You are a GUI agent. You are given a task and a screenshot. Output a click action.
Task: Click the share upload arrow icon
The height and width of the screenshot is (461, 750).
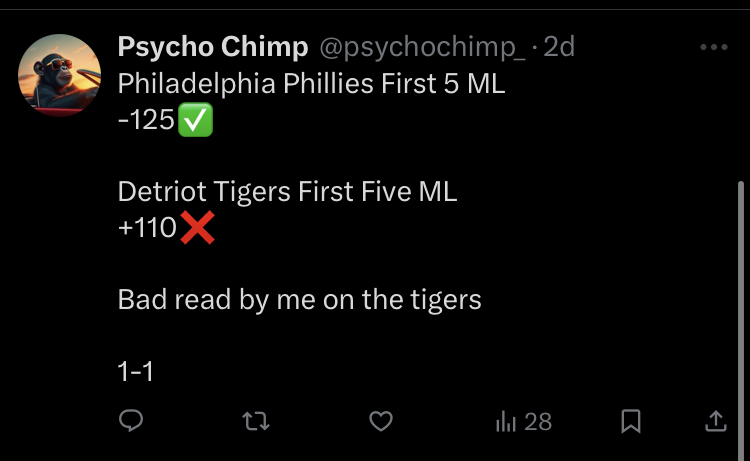(x=716, y=422)
